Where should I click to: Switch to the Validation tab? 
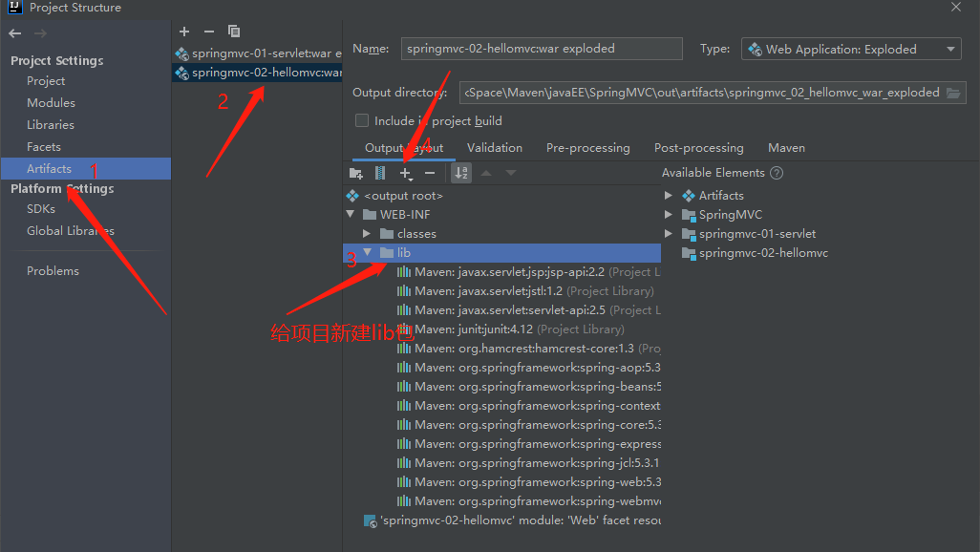495,148
